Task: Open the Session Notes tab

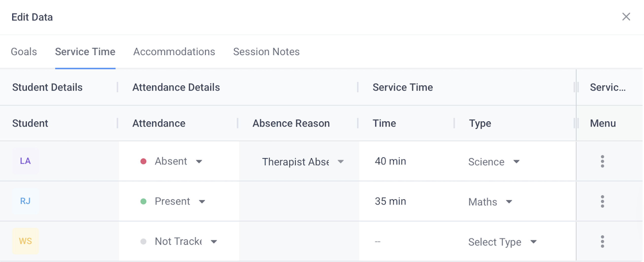Action: coord(266,52)
